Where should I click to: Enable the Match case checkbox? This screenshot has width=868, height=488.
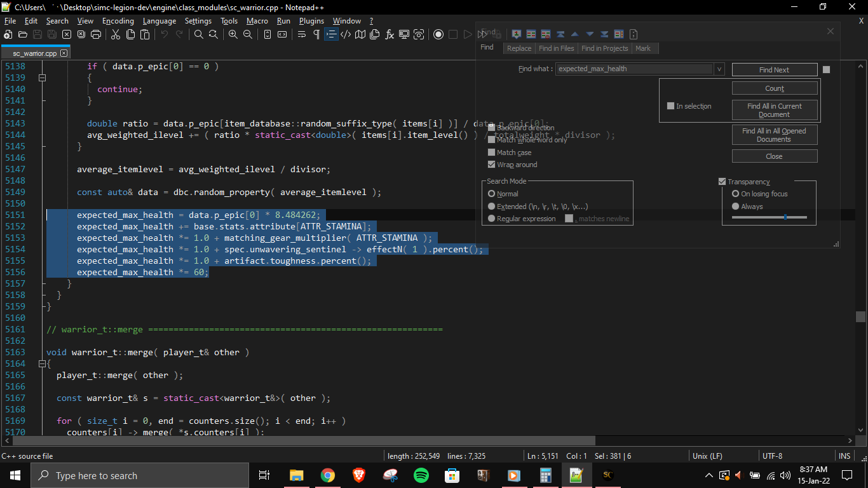click(491, 152)
